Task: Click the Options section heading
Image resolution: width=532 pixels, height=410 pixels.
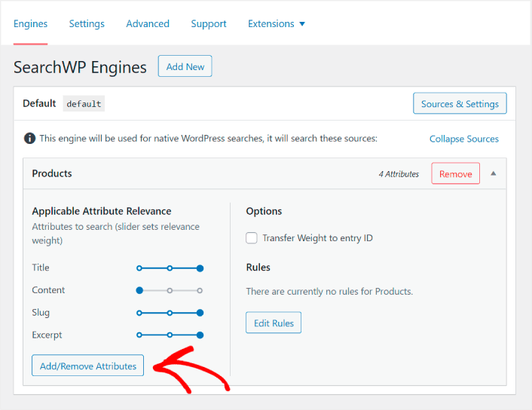Action: (264, 211)
